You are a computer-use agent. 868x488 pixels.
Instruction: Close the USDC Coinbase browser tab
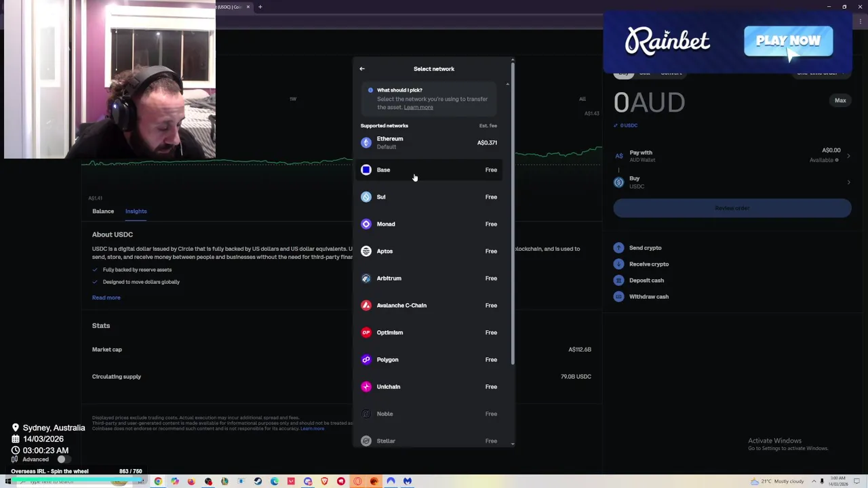[x=248, y=7]
